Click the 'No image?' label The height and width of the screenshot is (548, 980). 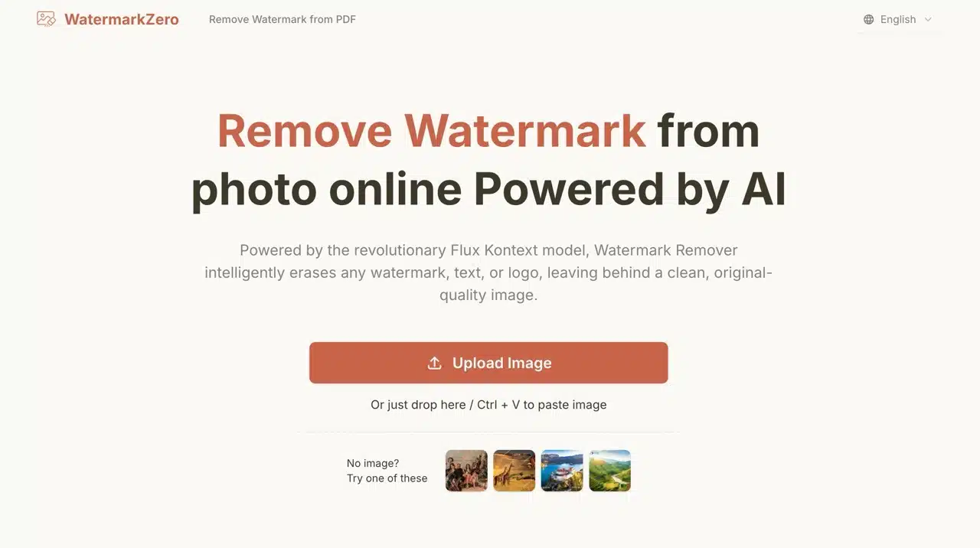(373, 463)
